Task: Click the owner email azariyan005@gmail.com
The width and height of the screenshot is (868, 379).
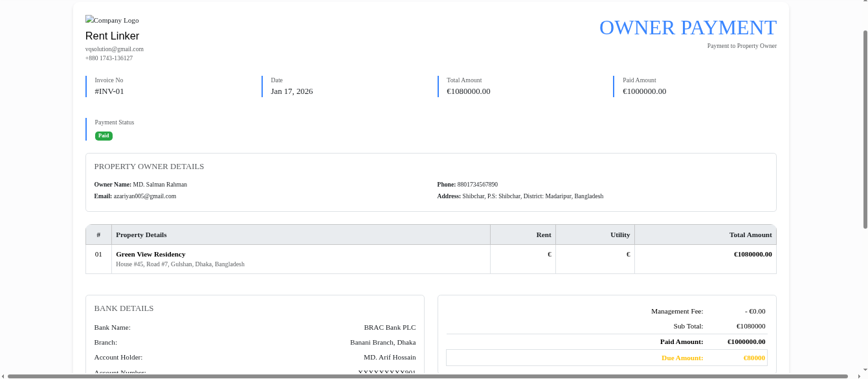Action: 145,196
